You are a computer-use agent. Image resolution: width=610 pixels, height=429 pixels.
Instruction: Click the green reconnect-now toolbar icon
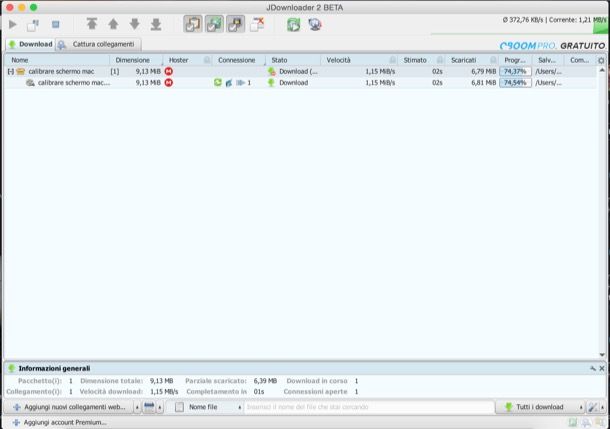coord(294,25)
